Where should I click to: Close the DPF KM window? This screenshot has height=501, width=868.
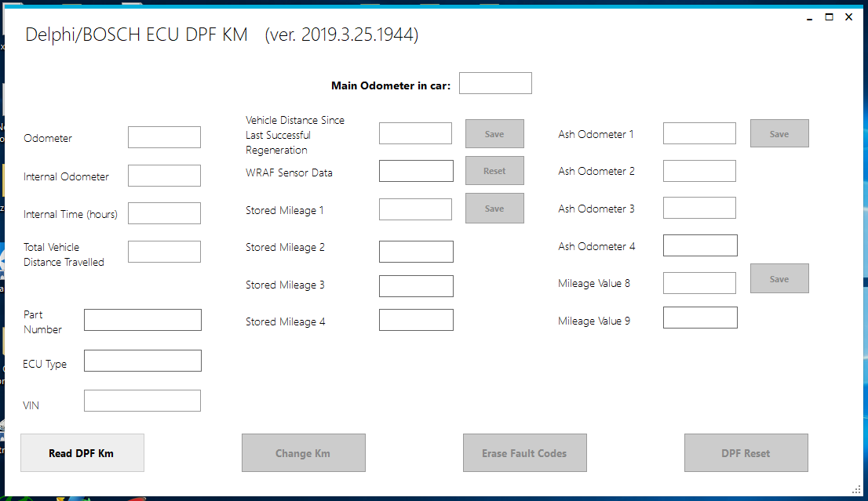pyautogui.click(x=848, y=17)
